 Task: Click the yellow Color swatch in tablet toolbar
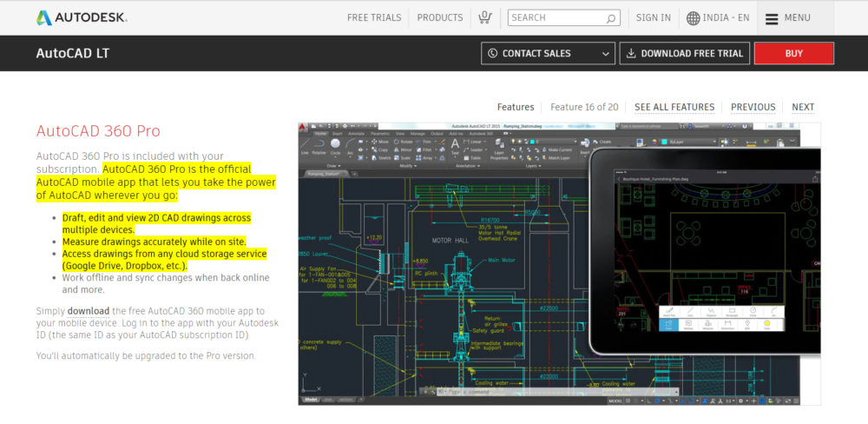(x=767, y=323)
